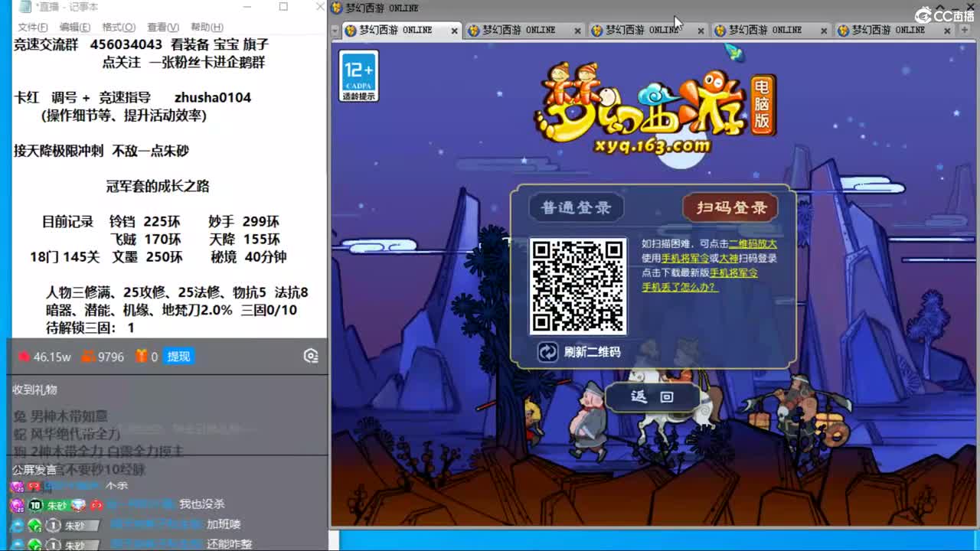Open the 编辑(E) menu in Notepad
Screen dimensions: 980x551
coord(75,27)
